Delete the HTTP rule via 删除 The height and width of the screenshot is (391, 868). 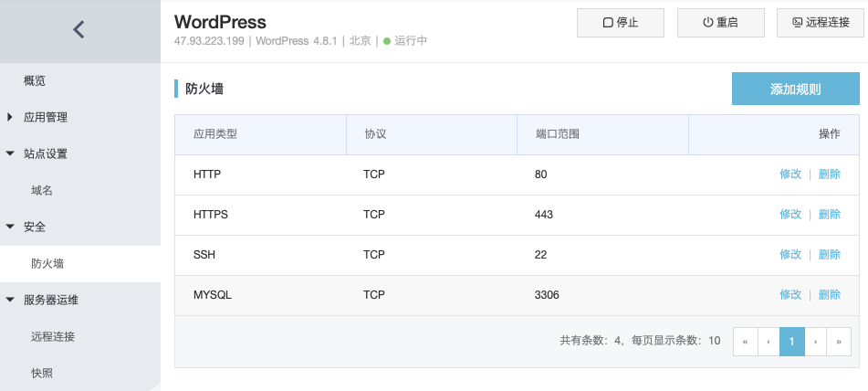[x=830, y=174]
